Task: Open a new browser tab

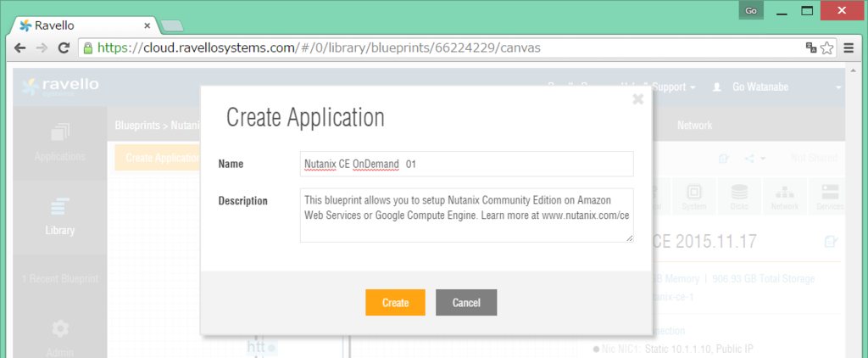Action: pos(172,25)
